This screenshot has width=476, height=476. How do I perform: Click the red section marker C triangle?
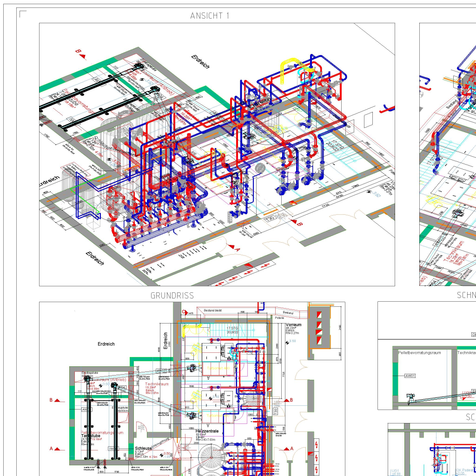[x=185, y=311]
